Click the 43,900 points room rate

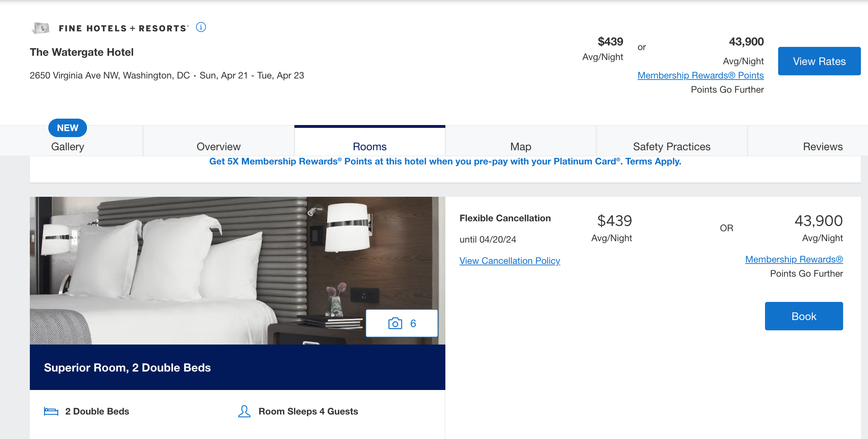(x=819, y=221)
